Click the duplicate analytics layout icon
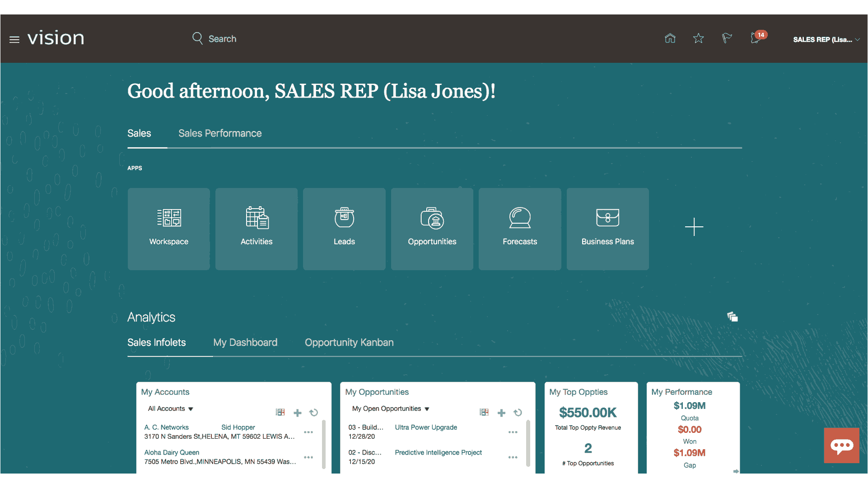Screen dimensions: 868x488 coord(732,317)
